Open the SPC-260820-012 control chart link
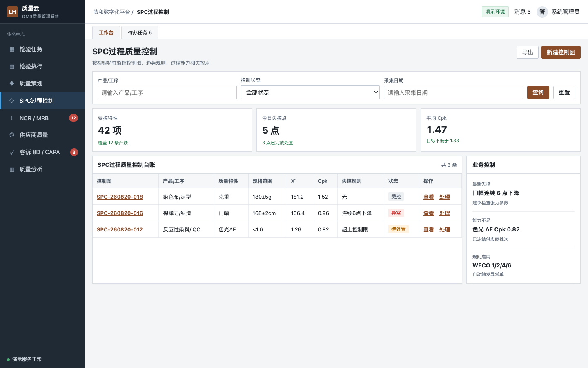588x368 pixels. click(x=120, y=229)
